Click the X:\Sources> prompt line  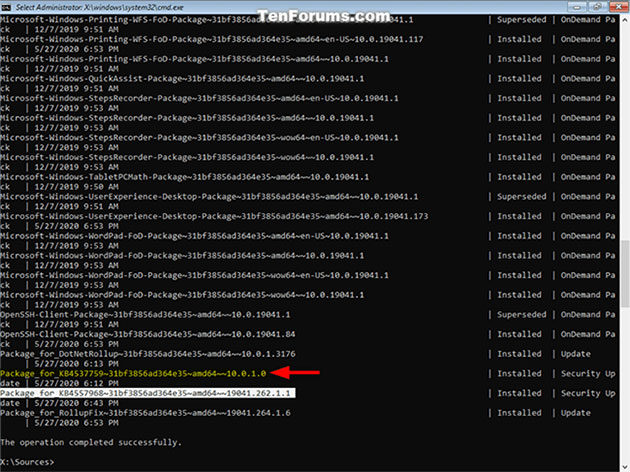pos(27,462)
